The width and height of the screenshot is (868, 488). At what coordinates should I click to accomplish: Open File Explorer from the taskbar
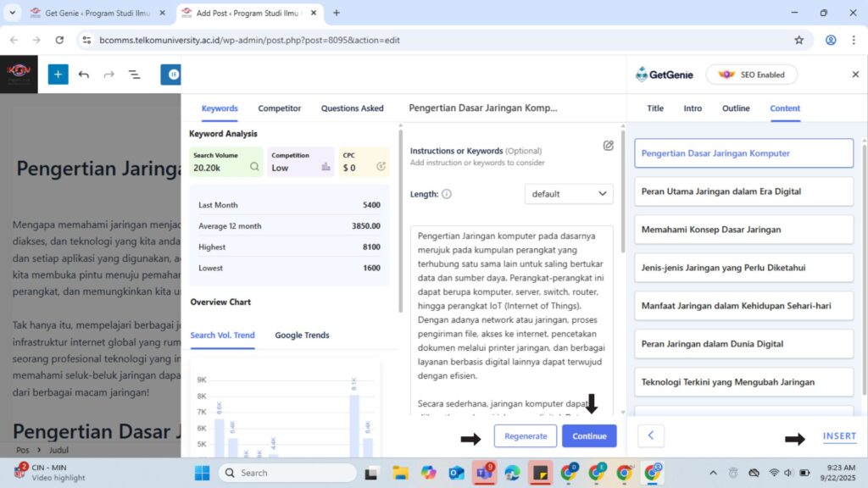[x=400, y=473]
